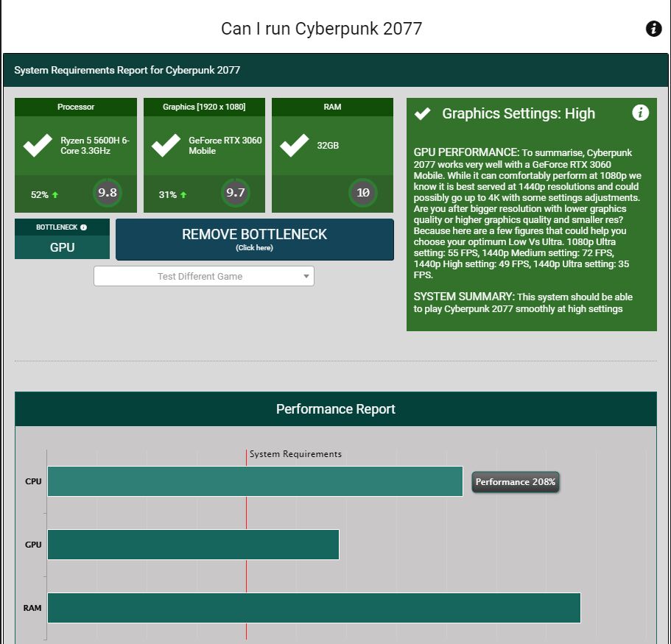
Task: Click the RAM card header
Action: click(x=332, y=107)
